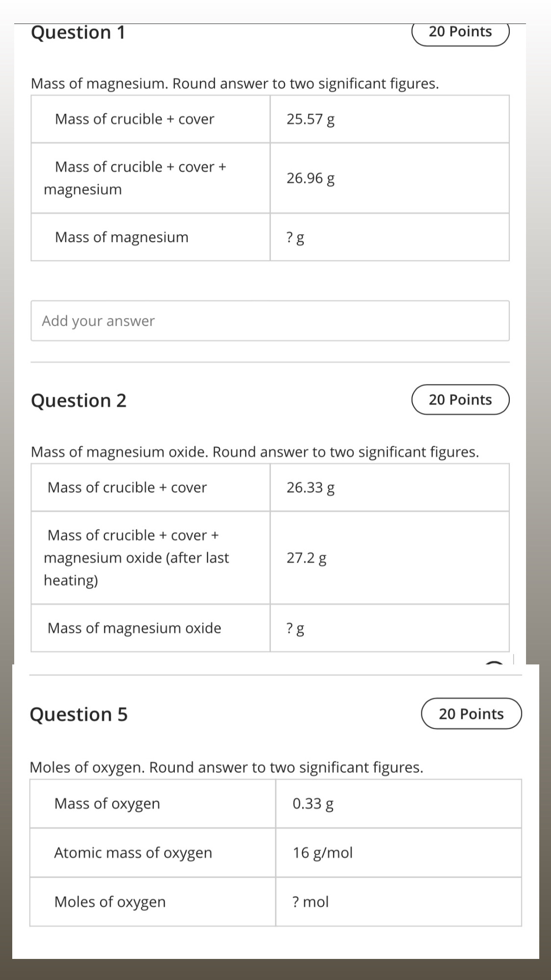
Task: Click the 'Atomic mass of oxygen' row label
Action: coord(133,853)
